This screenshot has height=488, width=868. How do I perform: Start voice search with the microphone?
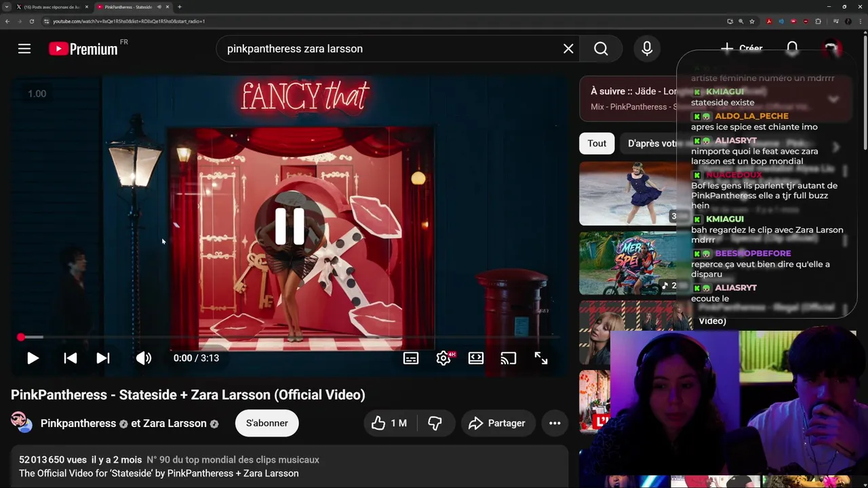pos(647,49)
